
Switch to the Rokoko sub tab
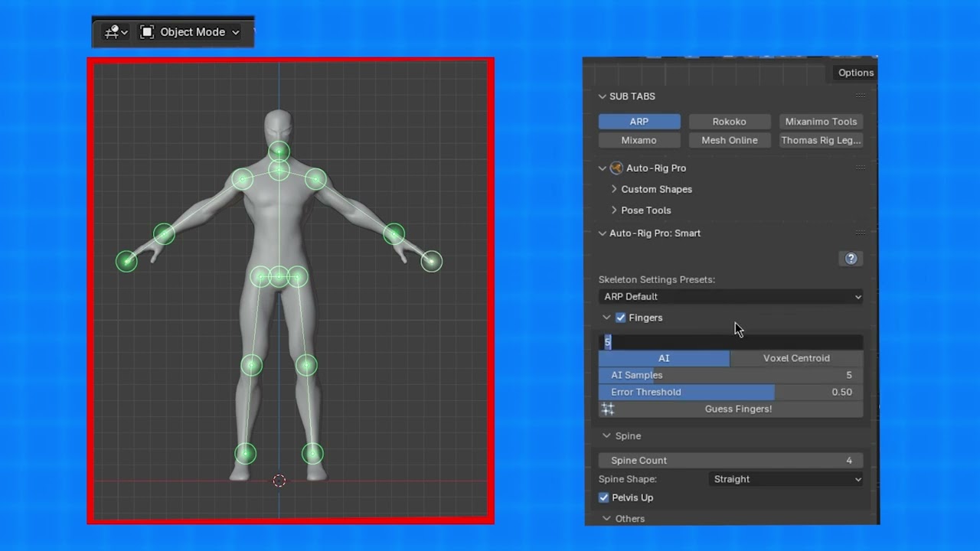pos(729,122)
